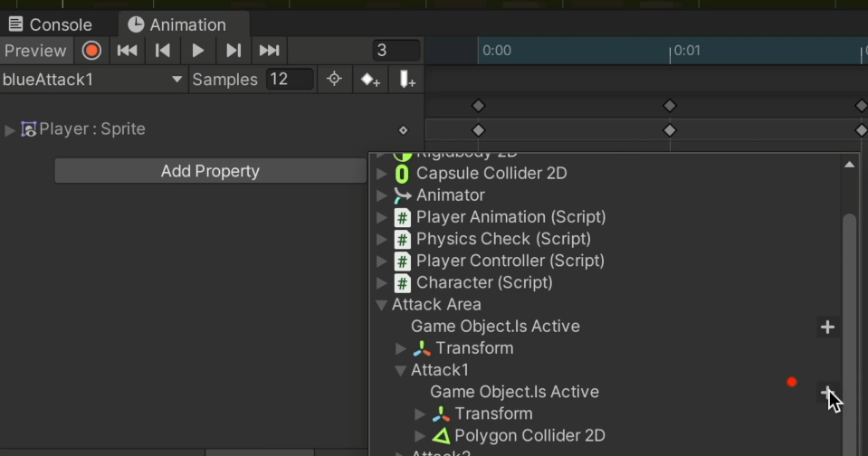Play the blueAttack1 animation
The width and height of the screenshot is (868, 456).
(x=197, y=51)
